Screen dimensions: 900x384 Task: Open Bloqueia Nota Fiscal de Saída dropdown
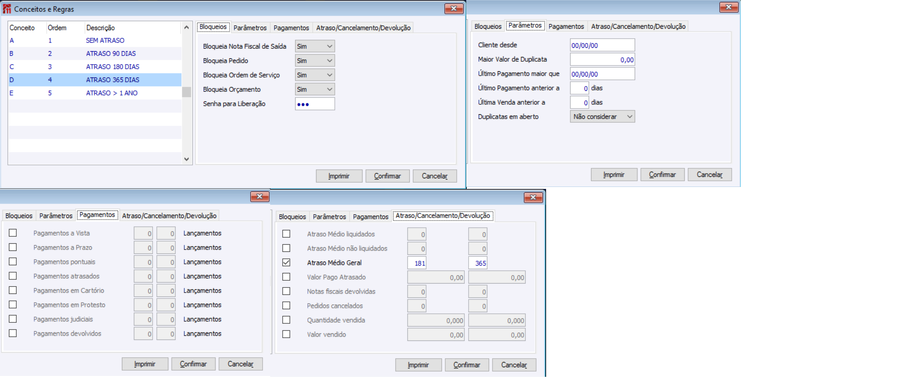pyautogui.click(x=315, y=46)
